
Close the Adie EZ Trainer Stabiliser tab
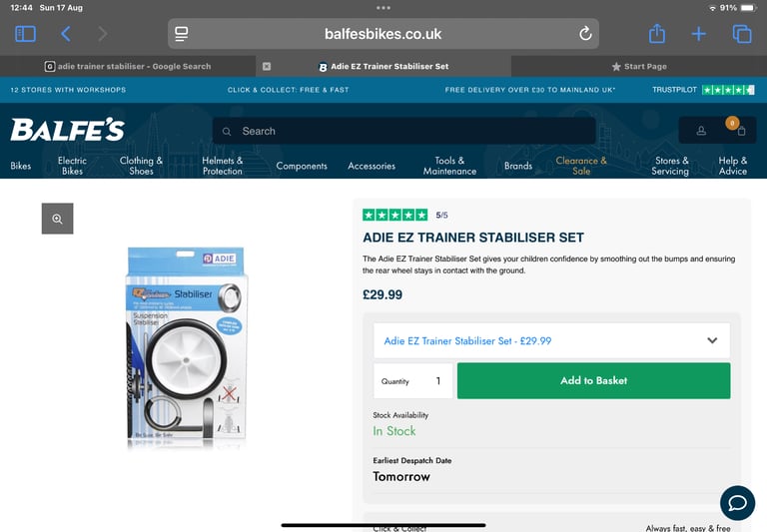pyautogui.click(x=267, y=67)
